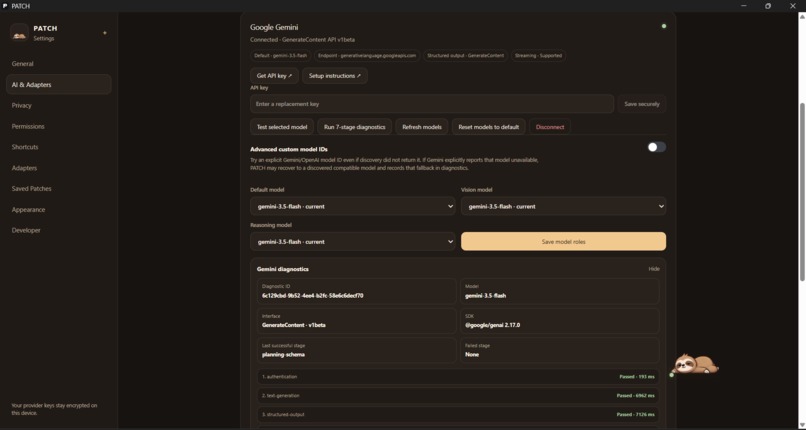The width and height of the screenshot is (806, 430).
Task: Click Structured output GenerateContent chip
Action: click(465, 55)
